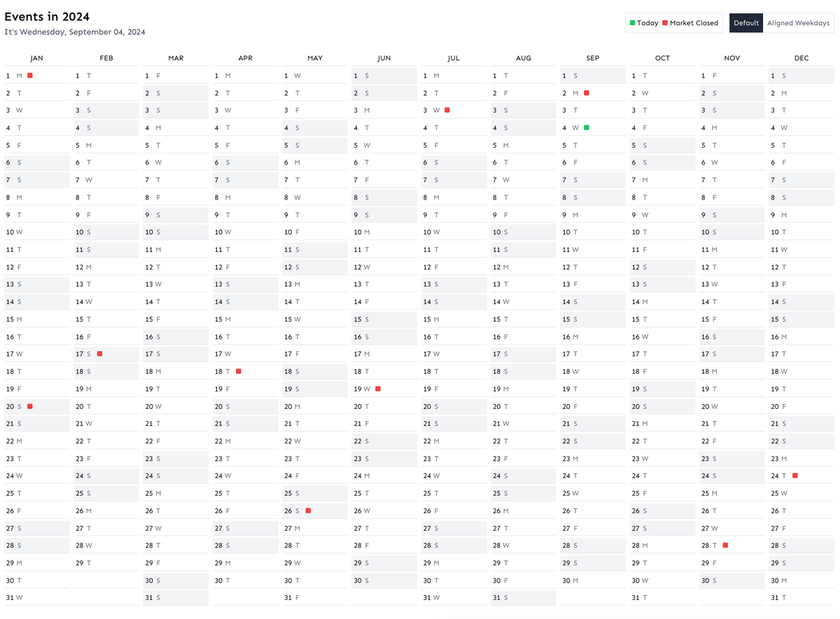Click the MAR month header
840x619 pixels.
click(x=176, y=58)
